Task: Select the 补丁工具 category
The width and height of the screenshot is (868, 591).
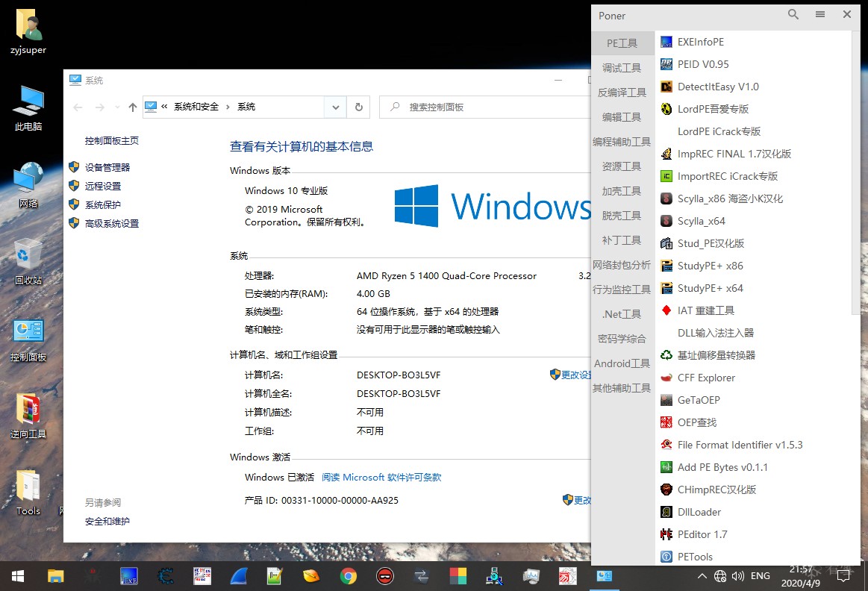Action: pos(622,240)
